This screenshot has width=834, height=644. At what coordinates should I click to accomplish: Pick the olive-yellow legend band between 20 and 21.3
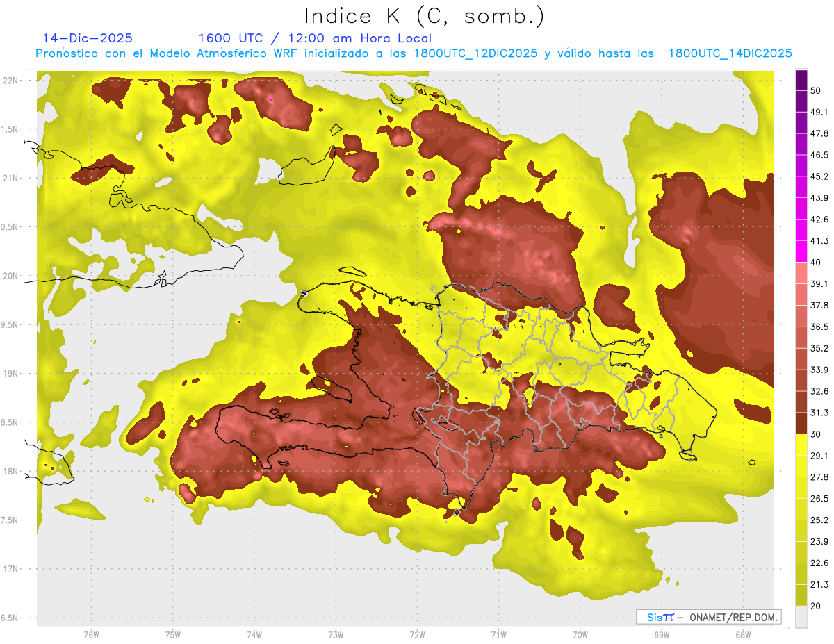coord(801,595)
